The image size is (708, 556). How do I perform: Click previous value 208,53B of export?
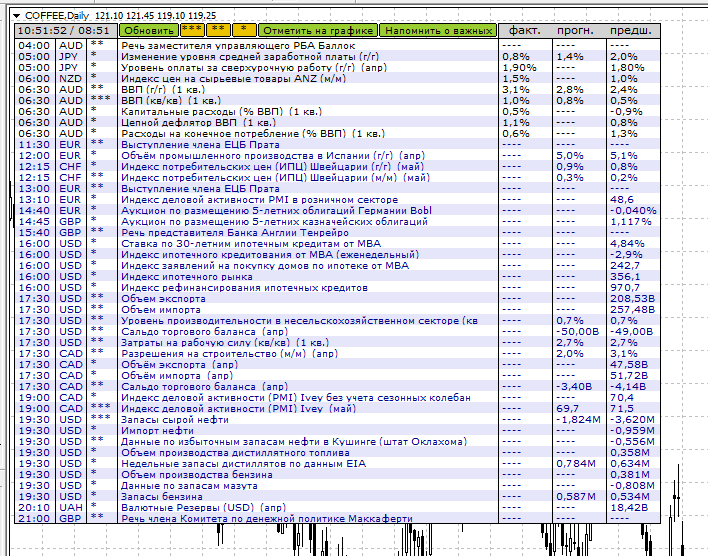tap(633, 299)
